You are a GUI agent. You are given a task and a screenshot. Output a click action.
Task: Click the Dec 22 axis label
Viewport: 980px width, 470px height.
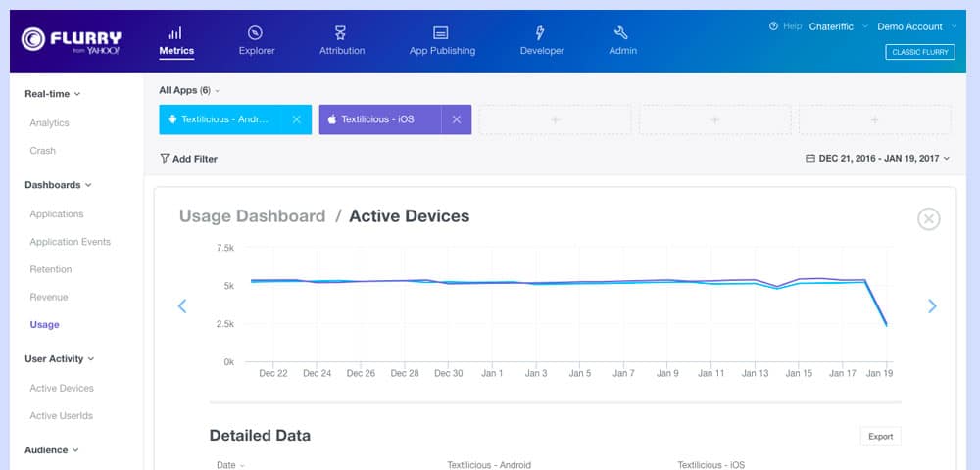tap(273, 373)
